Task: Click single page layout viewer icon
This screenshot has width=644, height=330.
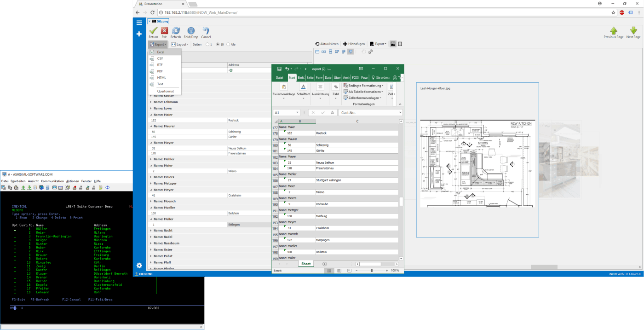Action: pos(317,52)
